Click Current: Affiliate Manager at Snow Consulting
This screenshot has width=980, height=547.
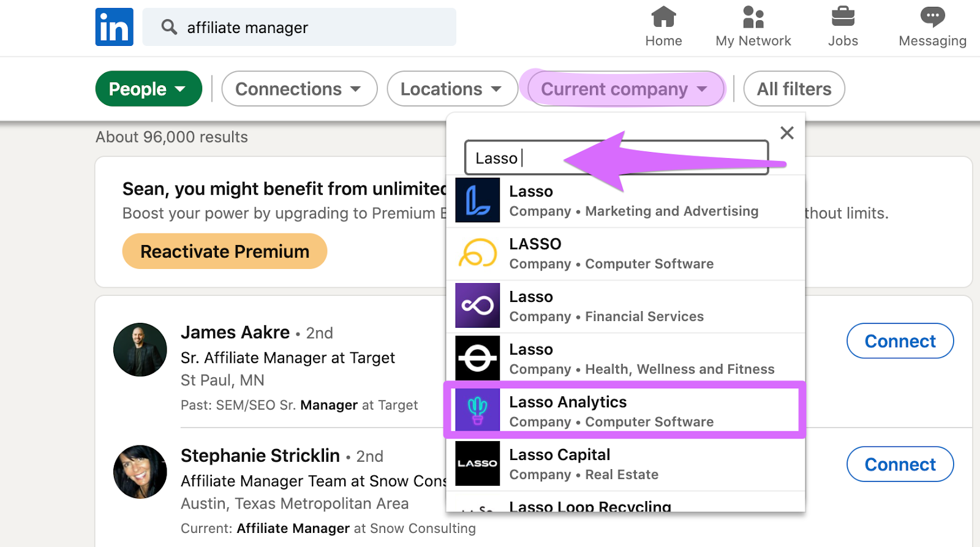(328, 528)
